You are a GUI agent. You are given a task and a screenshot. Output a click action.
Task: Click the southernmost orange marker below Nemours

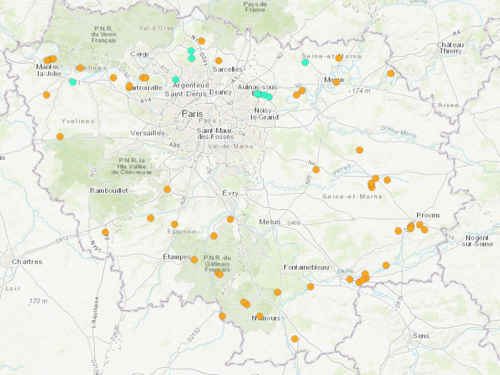pyautogui.click(x=294, y=339)
